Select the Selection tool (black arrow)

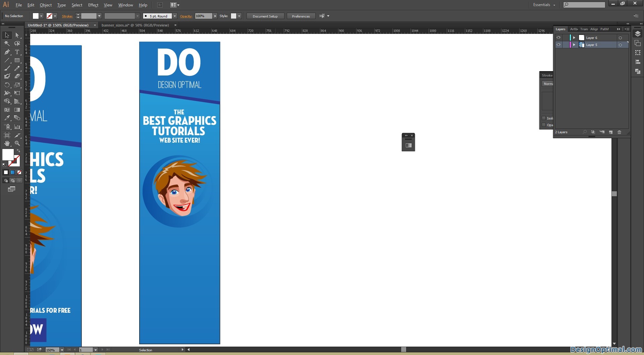(7, 35)
